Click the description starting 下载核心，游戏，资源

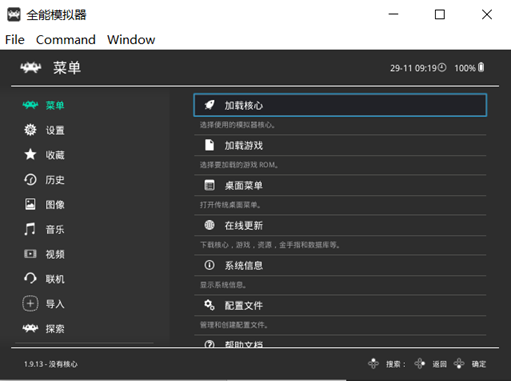pyautogui.click(x=270, y=245)
